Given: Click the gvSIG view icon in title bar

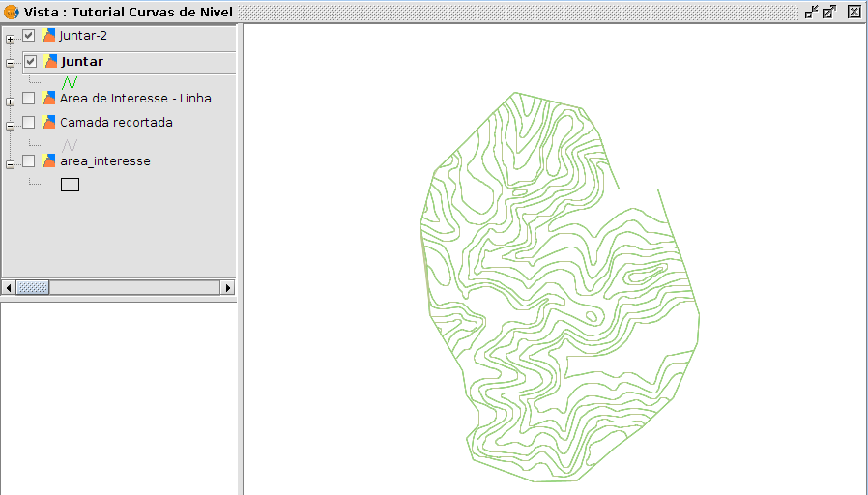Looking at the screenshot, I should click(11, 12).
